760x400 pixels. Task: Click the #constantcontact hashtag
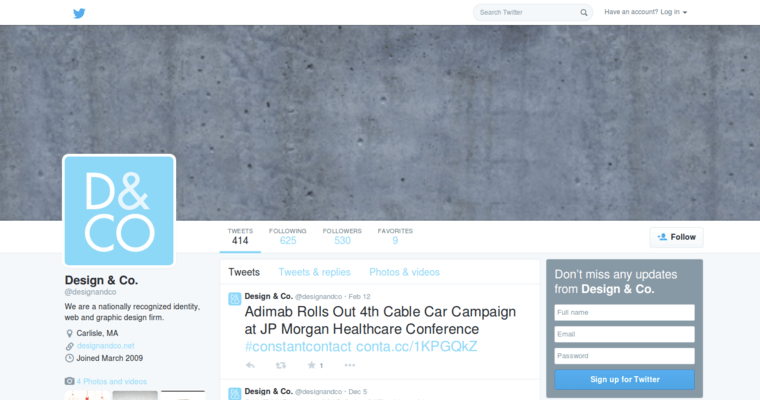[297, 346]
